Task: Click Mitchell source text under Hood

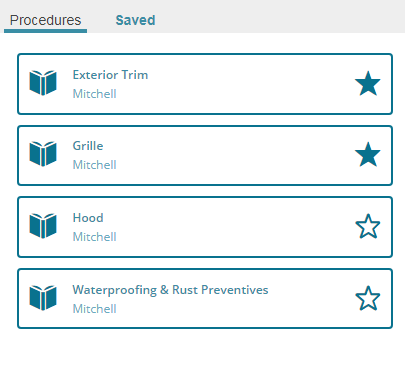Action: point(95,237)
